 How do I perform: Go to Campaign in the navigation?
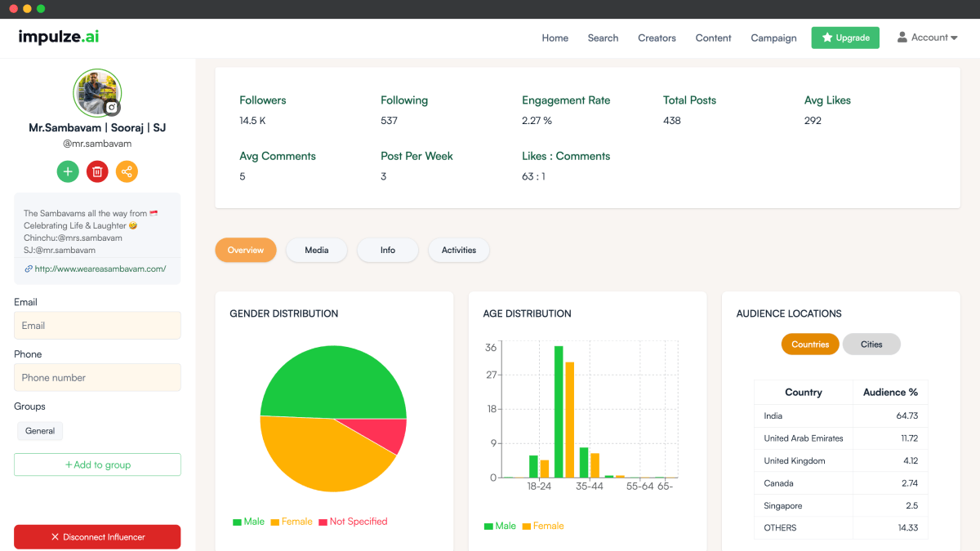tap(773, 38)
